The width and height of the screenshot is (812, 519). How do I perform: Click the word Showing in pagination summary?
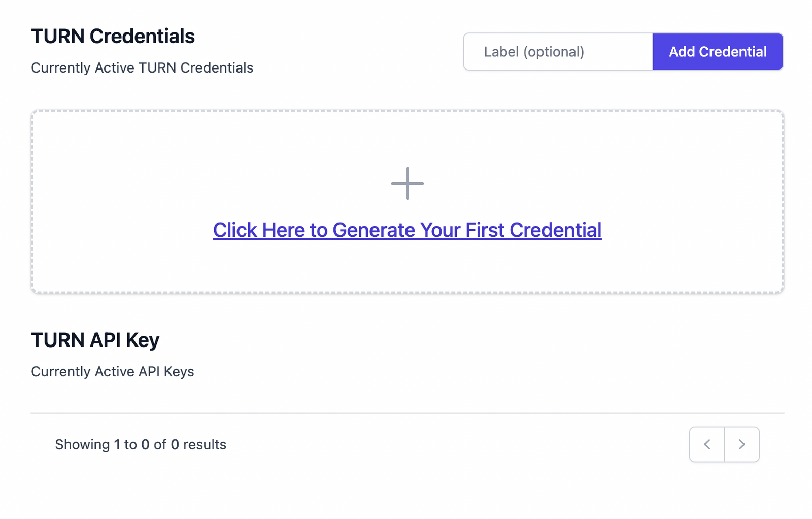pos(82,445)
